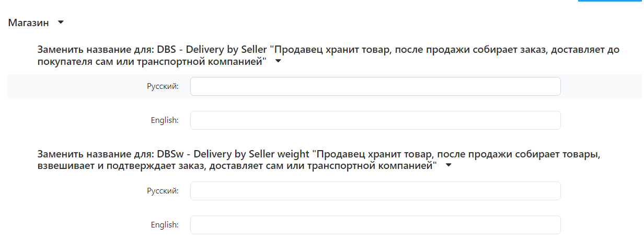Focus the English field under DBSw heading
The width and height of the screenshot is (644, 250).
pos(375,225)
